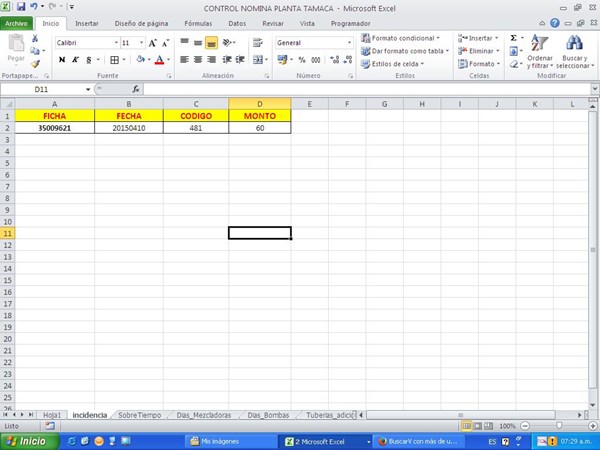Screen dimensions: 600x450
Task: Click the insert function fx icon
Action: [136, 89]
